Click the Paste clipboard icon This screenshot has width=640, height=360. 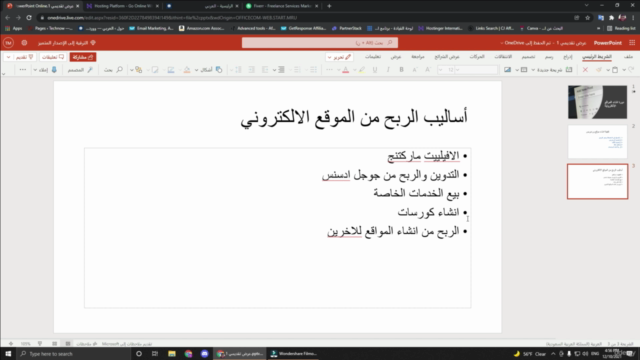pos(615,70)
